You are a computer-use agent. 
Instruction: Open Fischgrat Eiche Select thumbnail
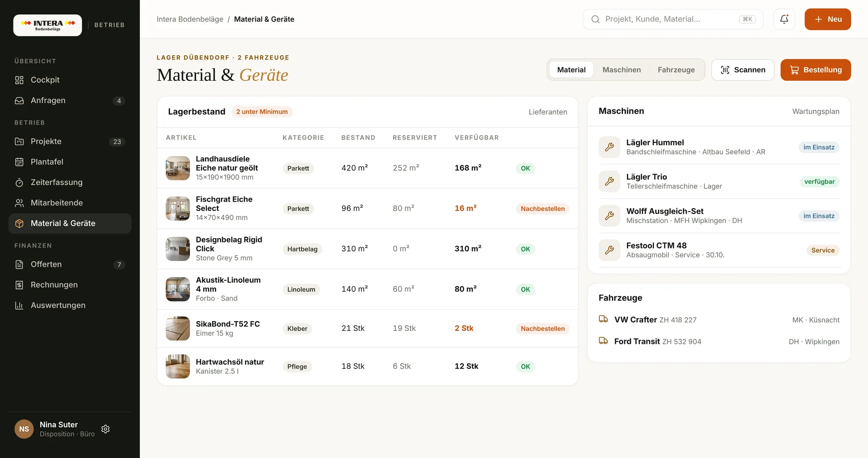click(178, 208)
